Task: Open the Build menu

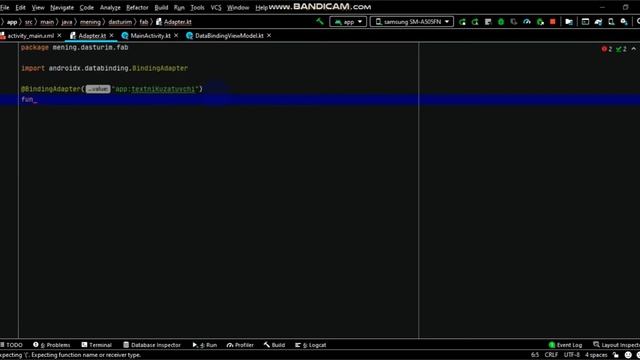Action: tap(161, 7)
